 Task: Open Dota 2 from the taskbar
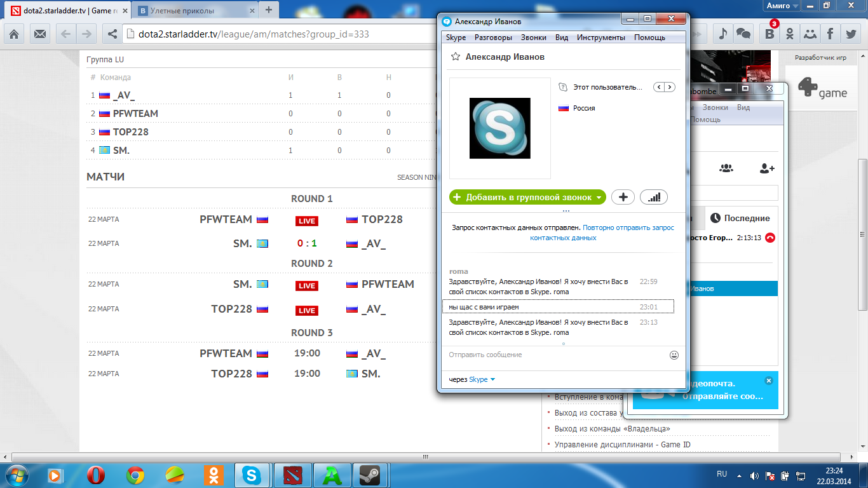(293, 475)
